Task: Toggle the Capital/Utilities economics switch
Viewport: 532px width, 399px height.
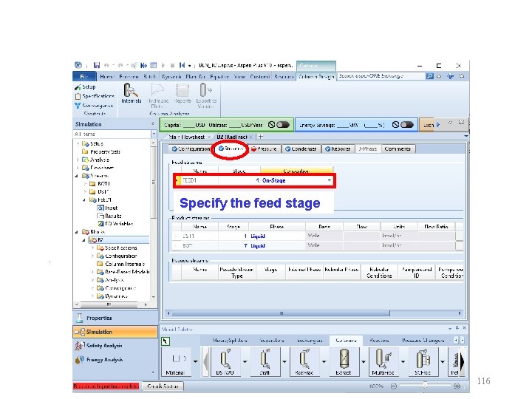Action: click(x=282, y=125)
